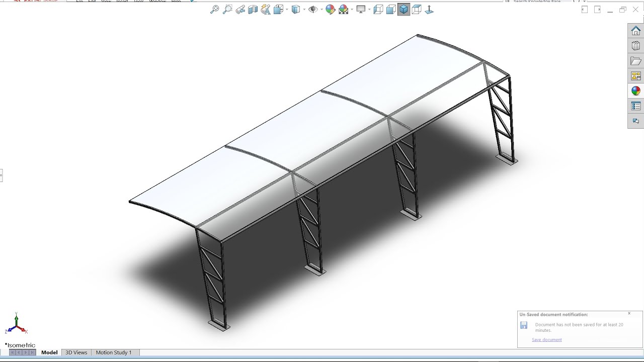Open Appearances, Scenes and Decals sphere tab
644x362 pixels.
636,91
